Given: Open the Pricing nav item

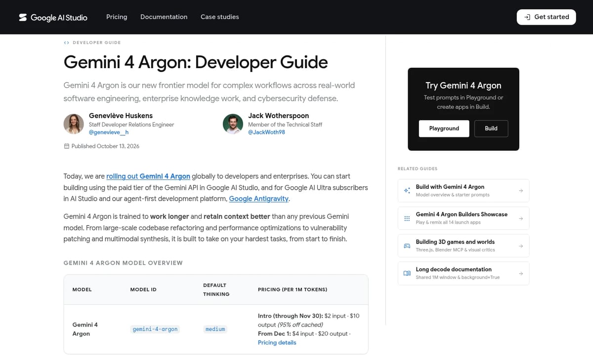Looking at the screenshot, I should click(x=117, y=17).
